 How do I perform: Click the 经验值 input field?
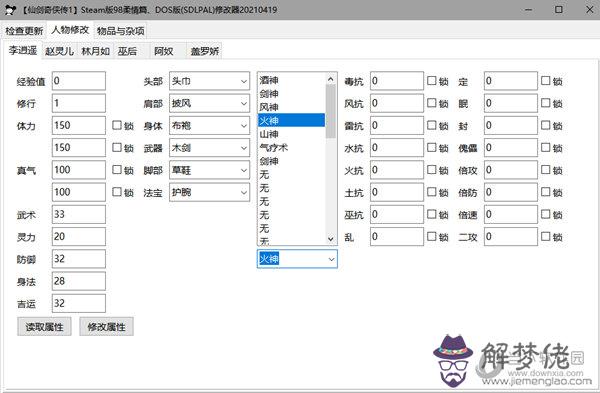tap(79, 81)
